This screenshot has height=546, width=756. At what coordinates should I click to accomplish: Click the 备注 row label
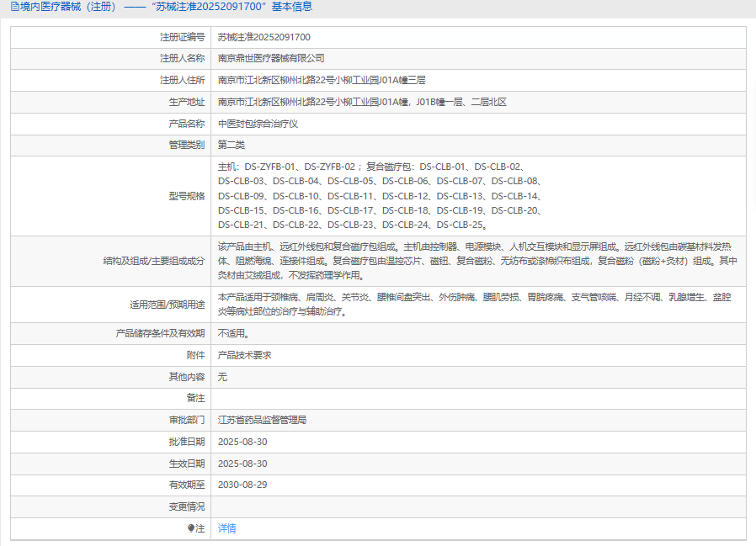[196, 398]
